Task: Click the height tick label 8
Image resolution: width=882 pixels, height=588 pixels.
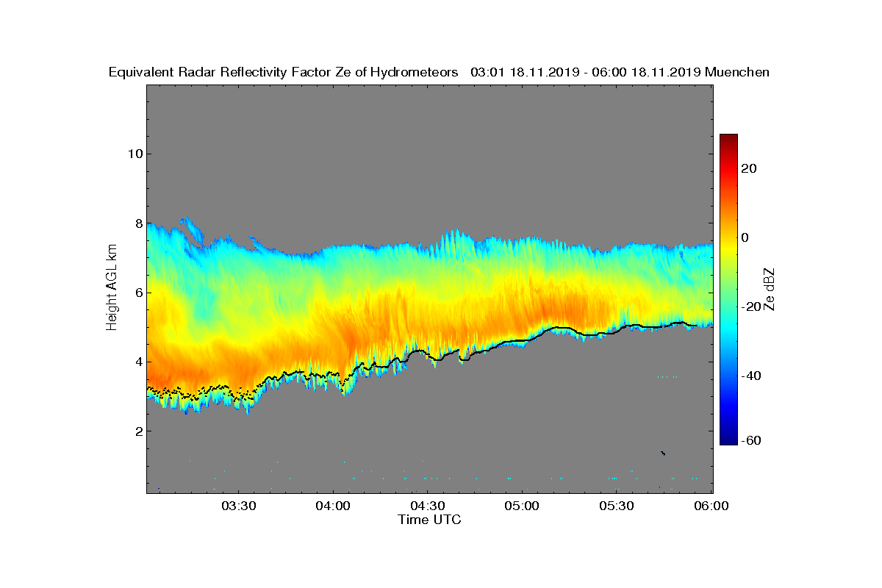Action: [x=137, y=223]
